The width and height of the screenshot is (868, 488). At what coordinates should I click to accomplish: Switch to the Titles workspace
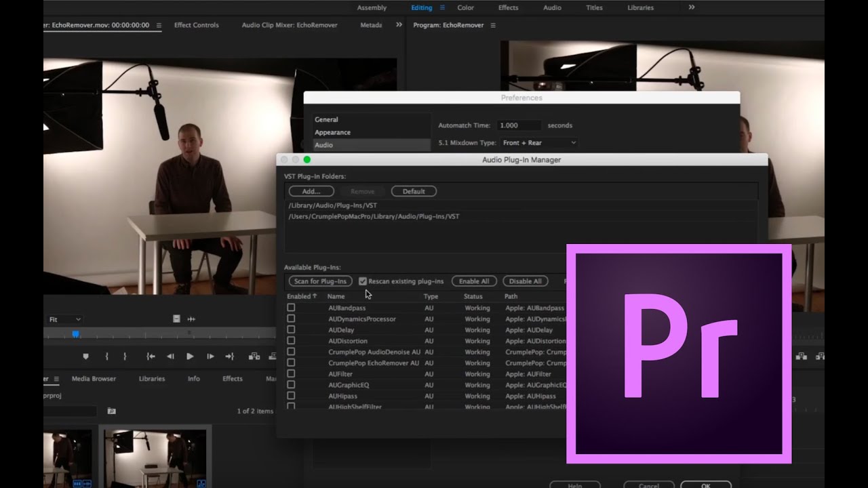pos(594,7)
